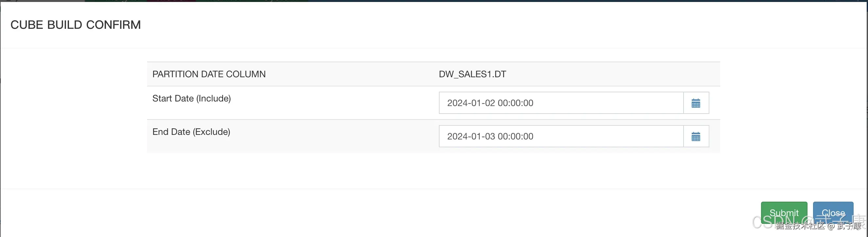Click blank space inside End Date input
Image resolution: width=868 pixels, height=237 pixels.
[607, 137]
